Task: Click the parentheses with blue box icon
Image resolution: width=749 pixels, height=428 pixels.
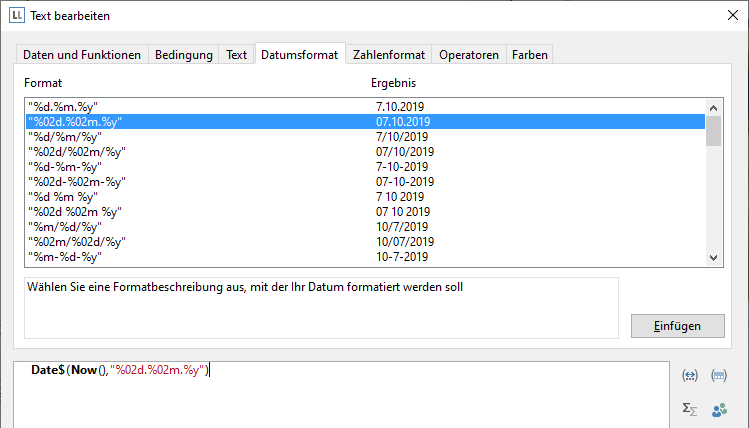Action: (x=718, y=376)
